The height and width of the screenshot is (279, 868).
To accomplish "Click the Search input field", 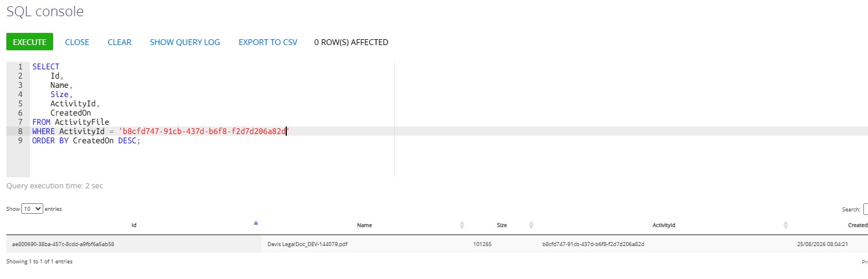I will pos(866,209).
